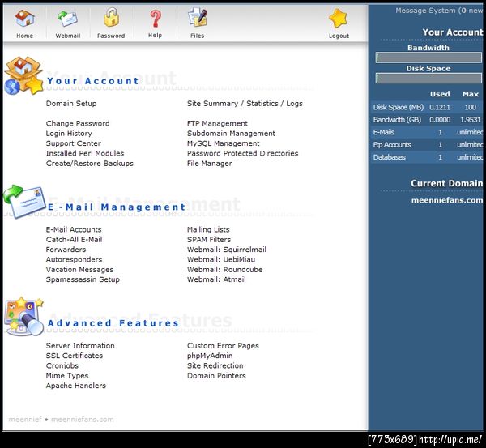
Task: Open Vacation Messages
Action: coord(79,270)
